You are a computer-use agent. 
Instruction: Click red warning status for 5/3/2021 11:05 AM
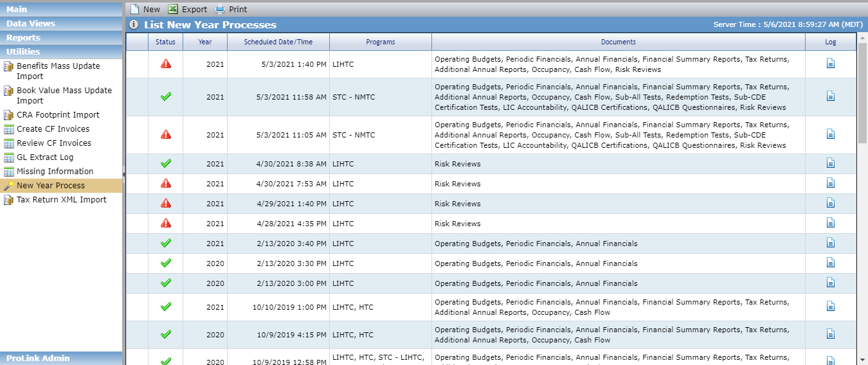tap(166, 134)
